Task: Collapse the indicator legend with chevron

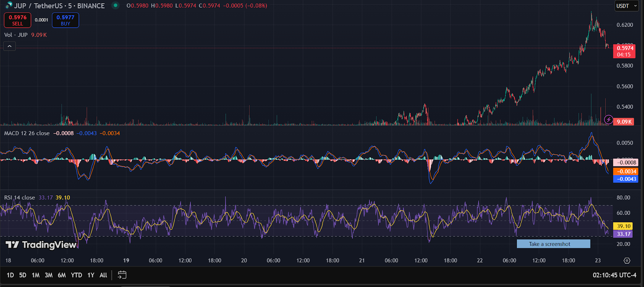Action: click(x=10, y=46)
